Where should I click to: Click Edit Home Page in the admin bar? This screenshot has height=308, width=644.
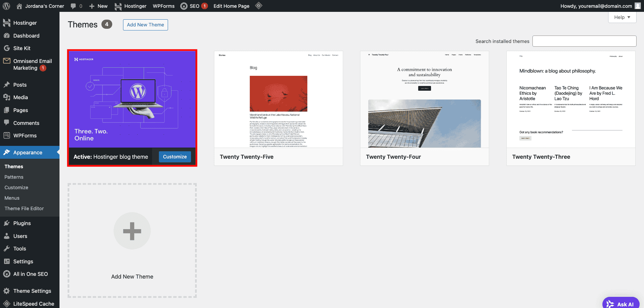(231, 6)
